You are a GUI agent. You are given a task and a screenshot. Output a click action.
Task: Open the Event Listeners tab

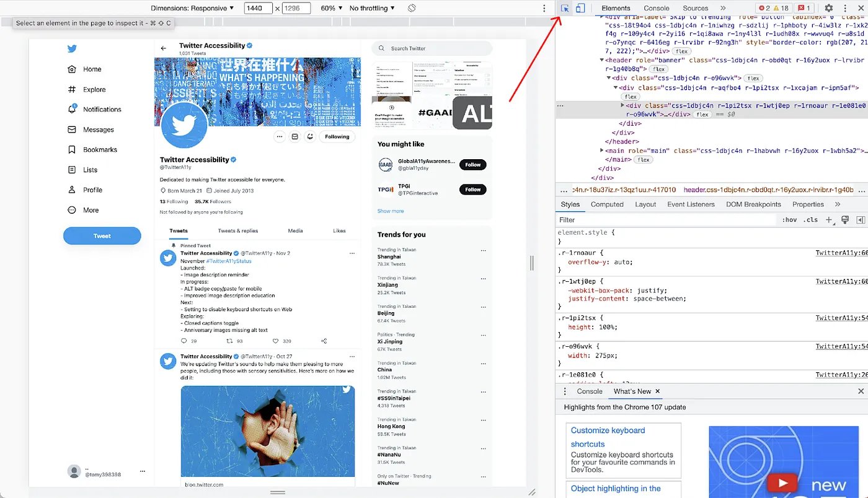click(691, 204)
